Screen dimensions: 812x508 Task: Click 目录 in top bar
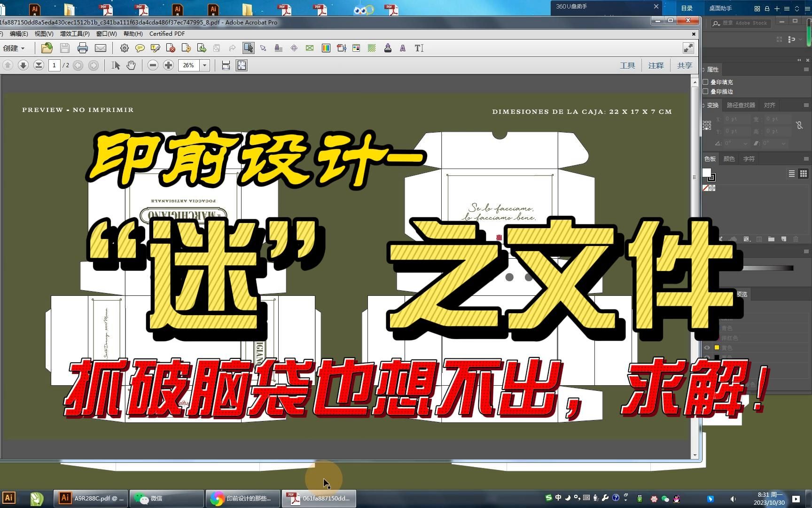click(687, 8)
